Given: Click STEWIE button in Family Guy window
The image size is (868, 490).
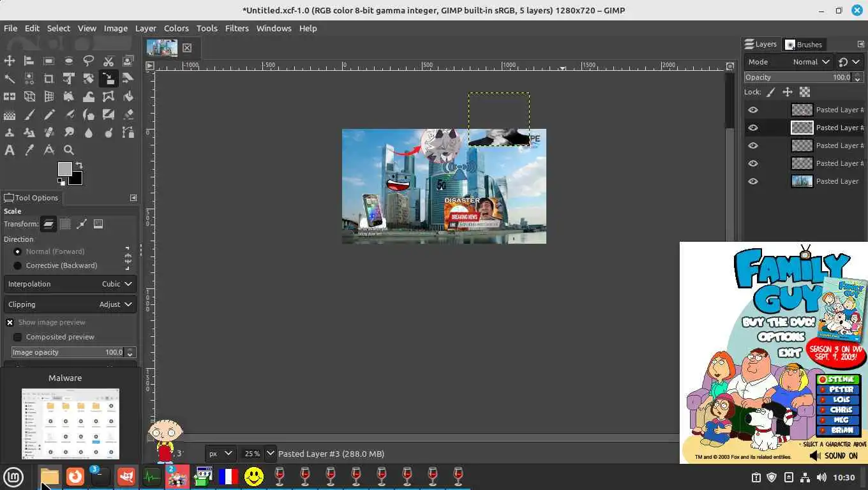Looking at the screenshot, I should [x=838, y=380].
